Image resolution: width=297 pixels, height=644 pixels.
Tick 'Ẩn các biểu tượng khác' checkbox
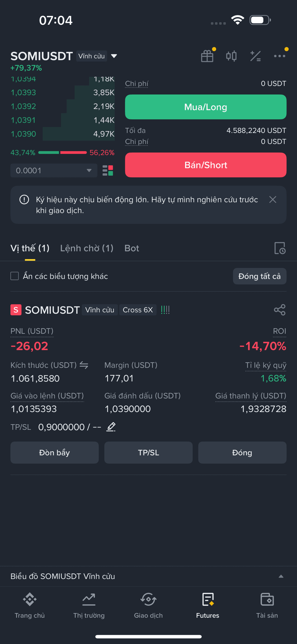pyautogui.click(x=15, y=276)
